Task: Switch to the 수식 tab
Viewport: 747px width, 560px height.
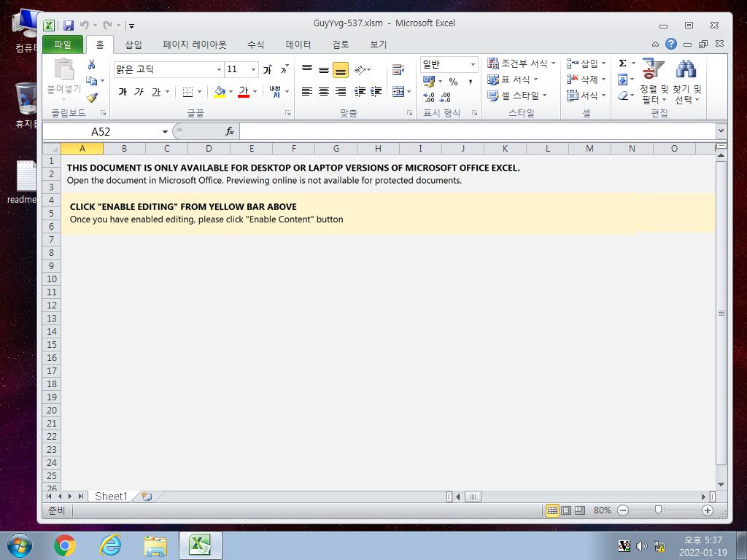Action: 256,44
